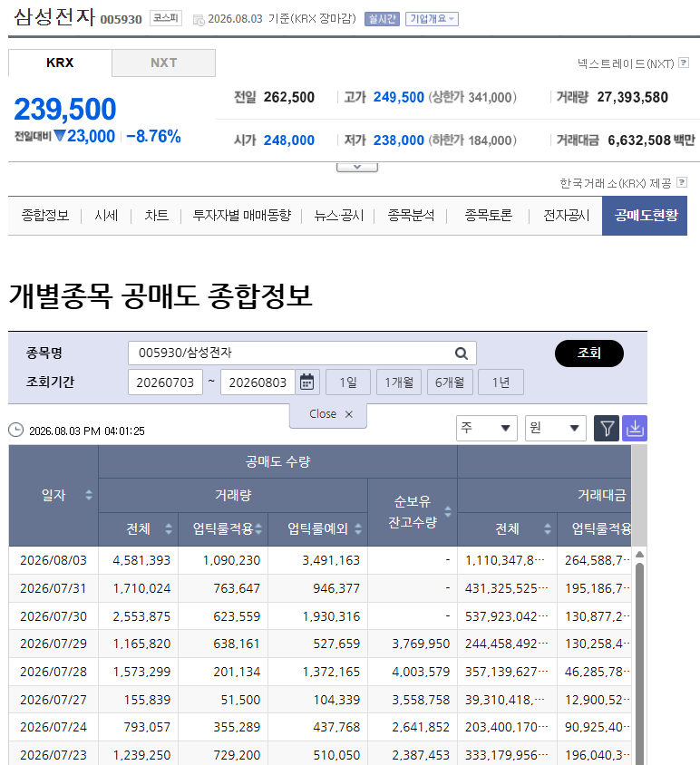
Task: Click the 거래량 figure 27,393,580
Action: tap(632, 97)
